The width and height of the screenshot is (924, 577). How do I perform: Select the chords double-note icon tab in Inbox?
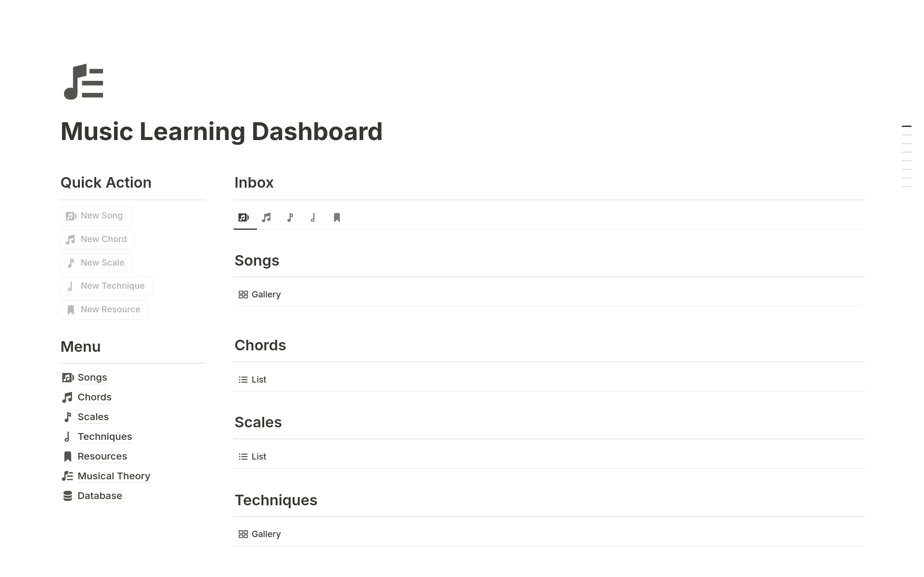267,218
